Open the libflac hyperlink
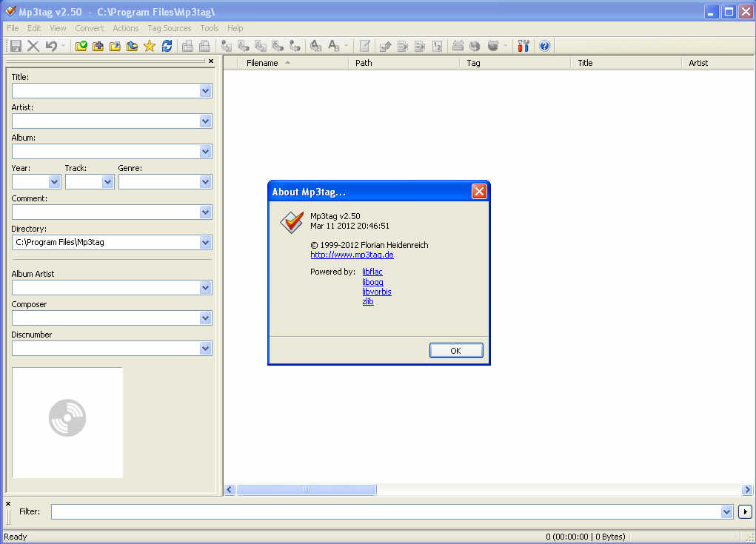The height and width of the screenshot is (544, 756). pos(372,272)
